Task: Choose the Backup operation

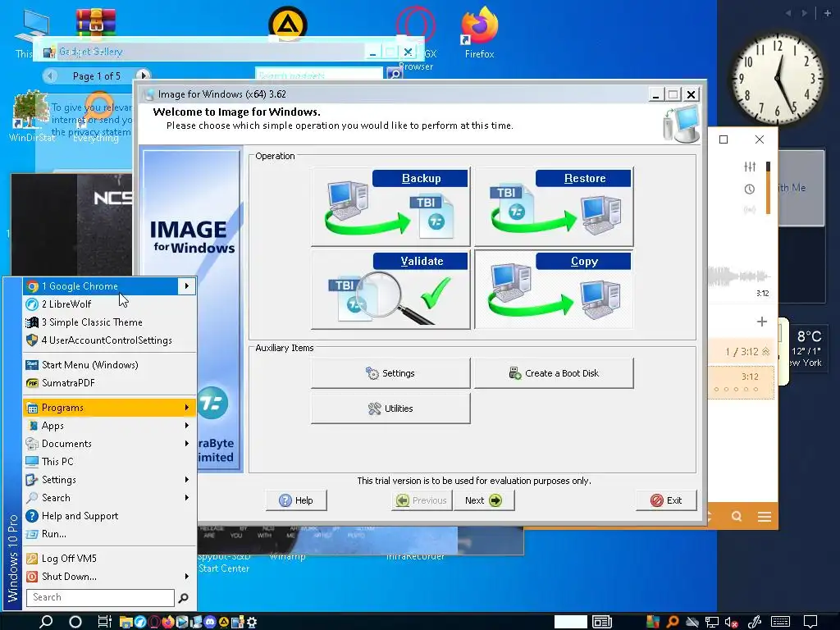Action: point(390,206)
